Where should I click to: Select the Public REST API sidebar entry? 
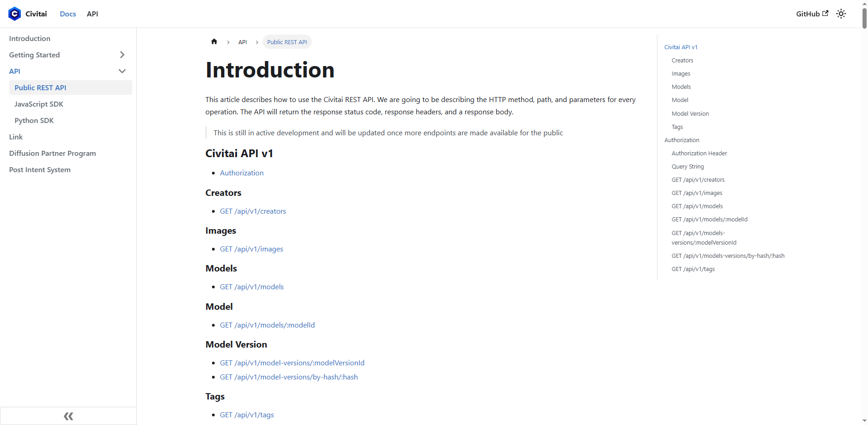click(41, 87)
